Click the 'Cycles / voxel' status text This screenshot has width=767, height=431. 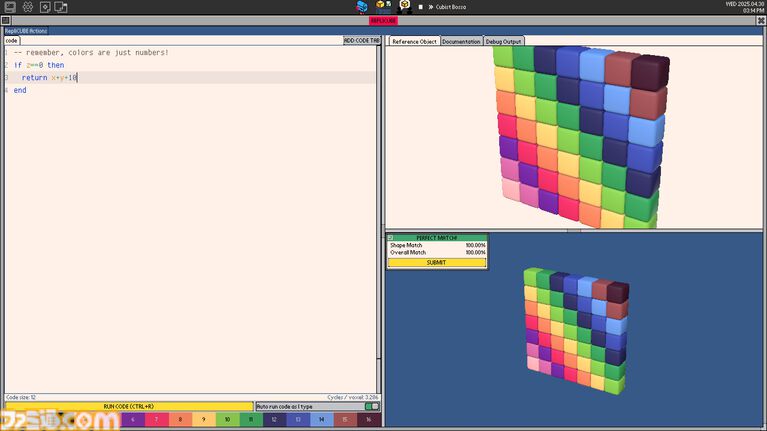click(x=352, y=398)
